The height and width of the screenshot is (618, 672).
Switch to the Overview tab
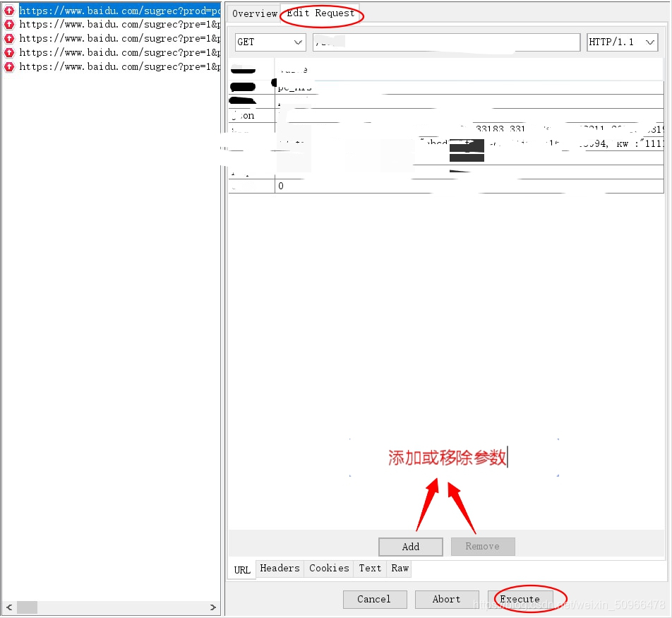255,13
